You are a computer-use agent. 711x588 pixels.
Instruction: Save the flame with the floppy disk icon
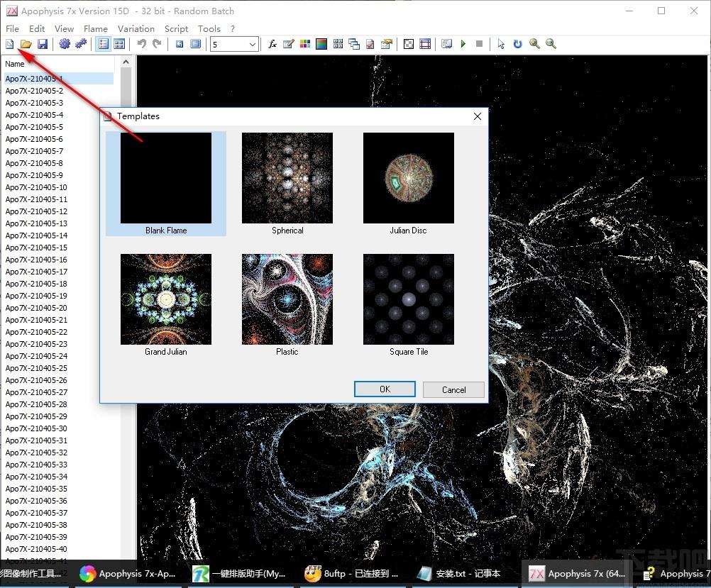point(43,44)
